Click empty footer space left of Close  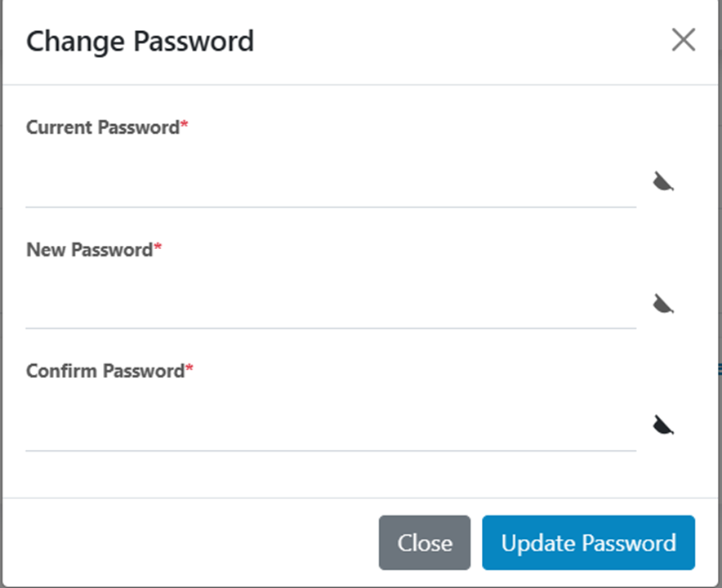(x=188, y=543)
